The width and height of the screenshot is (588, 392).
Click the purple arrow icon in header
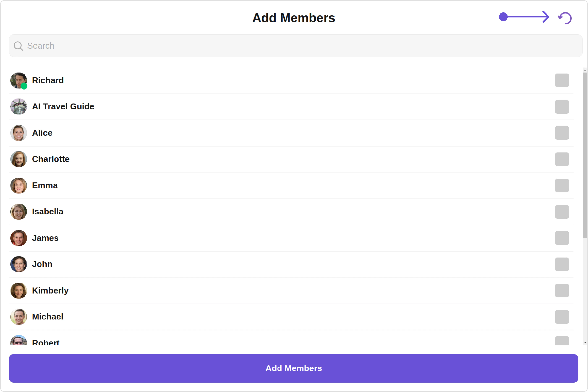pyautogui.click(x=524, y=17)
